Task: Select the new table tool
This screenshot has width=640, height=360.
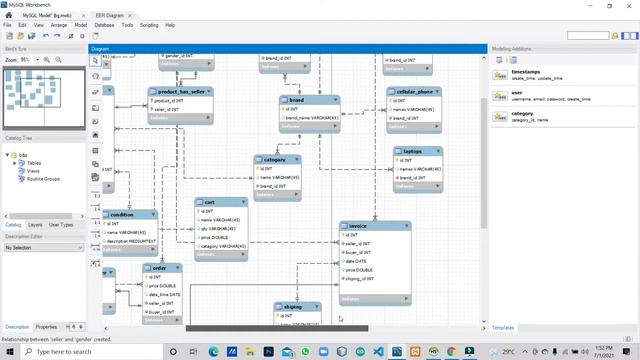Action: click(x=96, y=151)
